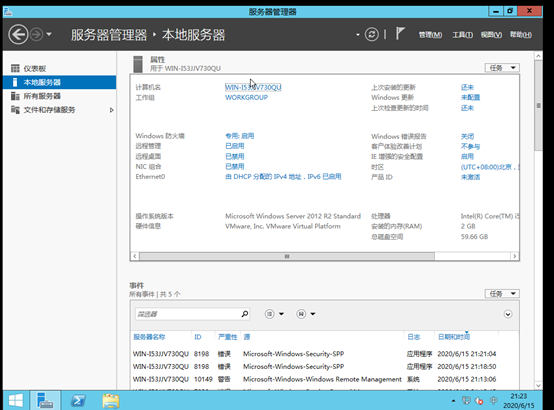Image resolution: width=554 pixels, height=410 pixels.
Task: Click the 上次安装的更新 还未 link
Action: 467,87
